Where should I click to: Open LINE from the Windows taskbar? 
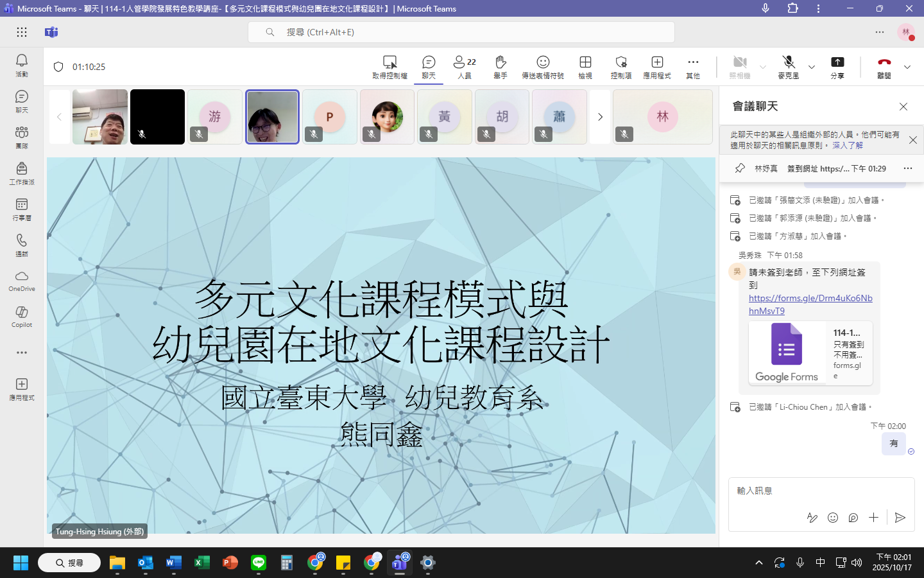(x=259, y=563)
